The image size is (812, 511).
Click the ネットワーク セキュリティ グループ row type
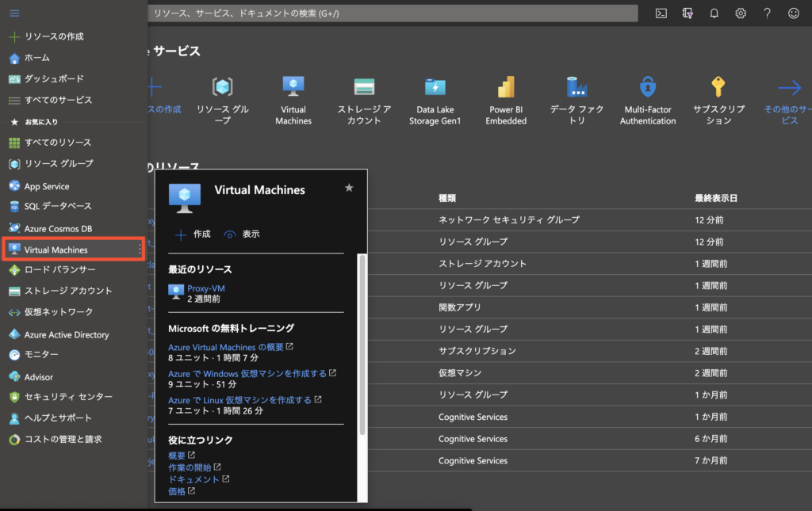click(x=509, y=219)
